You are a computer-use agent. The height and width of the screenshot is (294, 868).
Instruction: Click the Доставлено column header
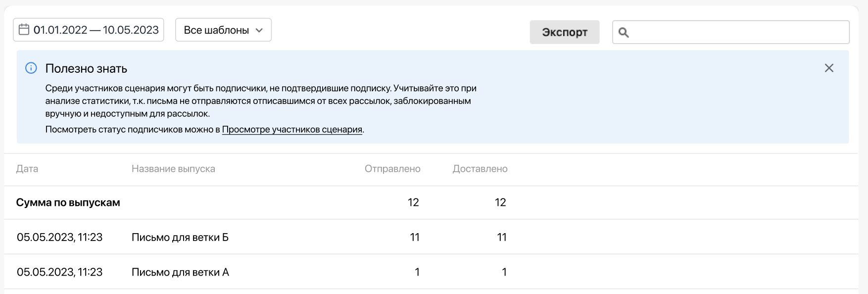tap(480, 169)
